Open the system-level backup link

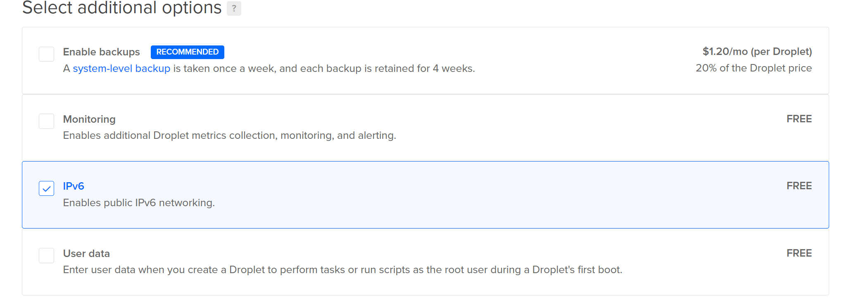121,69
